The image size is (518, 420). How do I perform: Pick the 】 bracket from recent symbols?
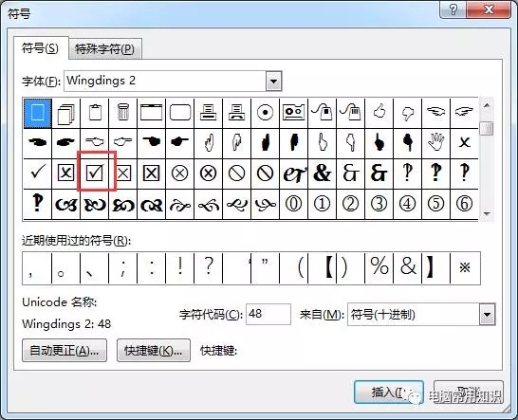[436, 267]
